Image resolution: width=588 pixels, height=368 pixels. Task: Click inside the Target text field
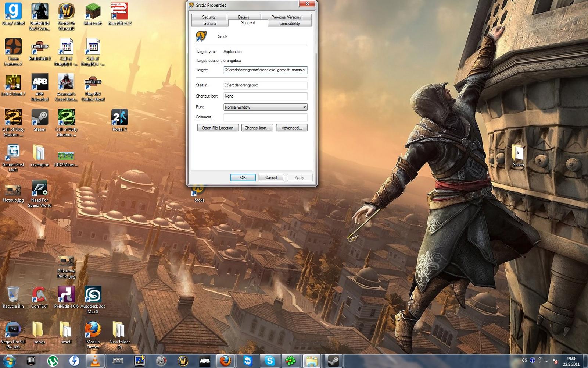pos(265,70)
